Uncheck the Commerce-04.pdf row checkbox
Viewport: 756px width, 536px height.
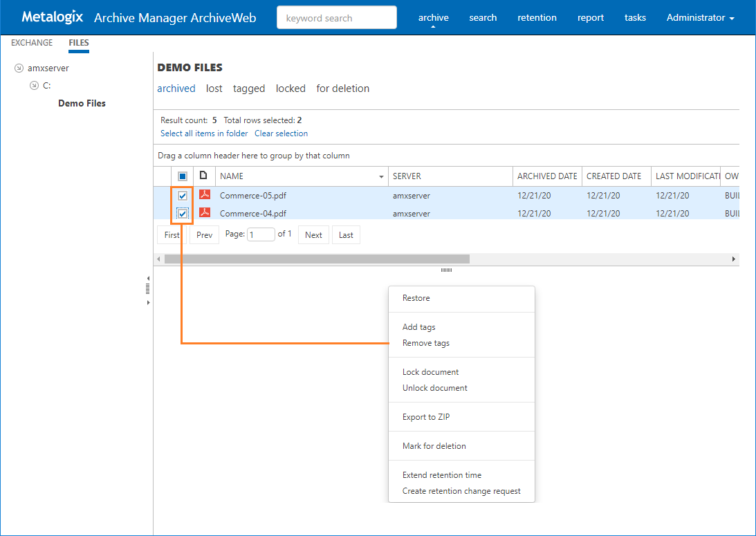[183, 214]
